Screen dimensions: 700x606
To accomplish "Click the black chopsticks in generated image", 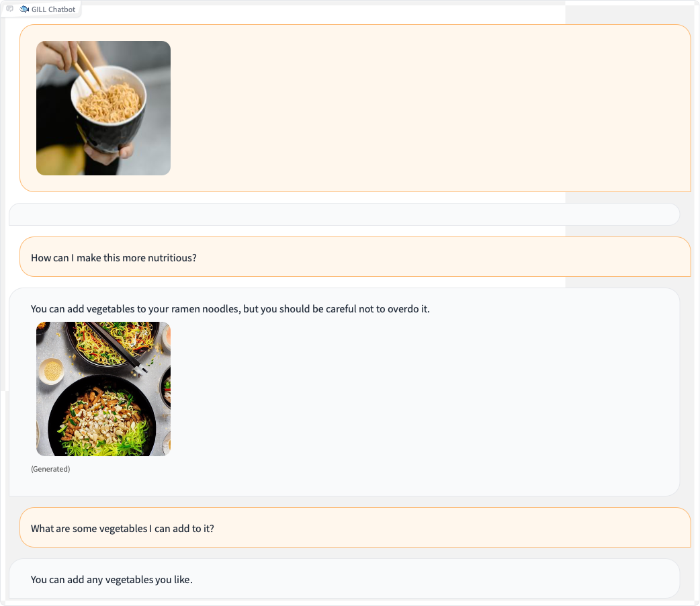I will tap(117, 347).
